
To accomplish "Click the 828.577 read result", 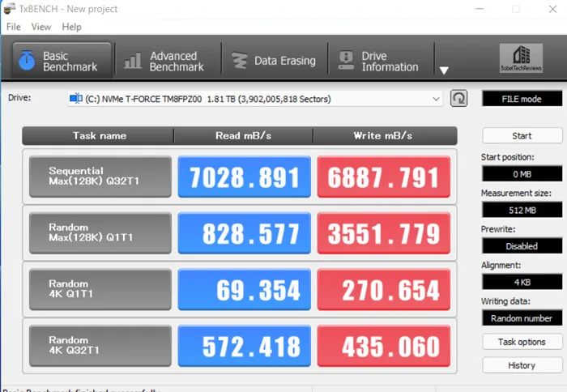I will coord(244,233).
